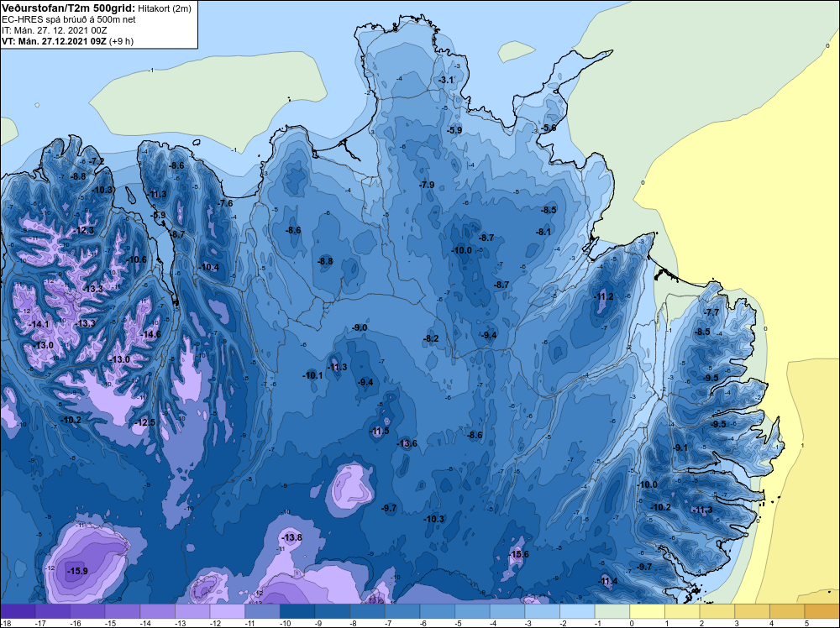This screenshot has width=840, height=628.
Task: Select the legend swatch between 0 and 1
Action: (x=647, y=611)
